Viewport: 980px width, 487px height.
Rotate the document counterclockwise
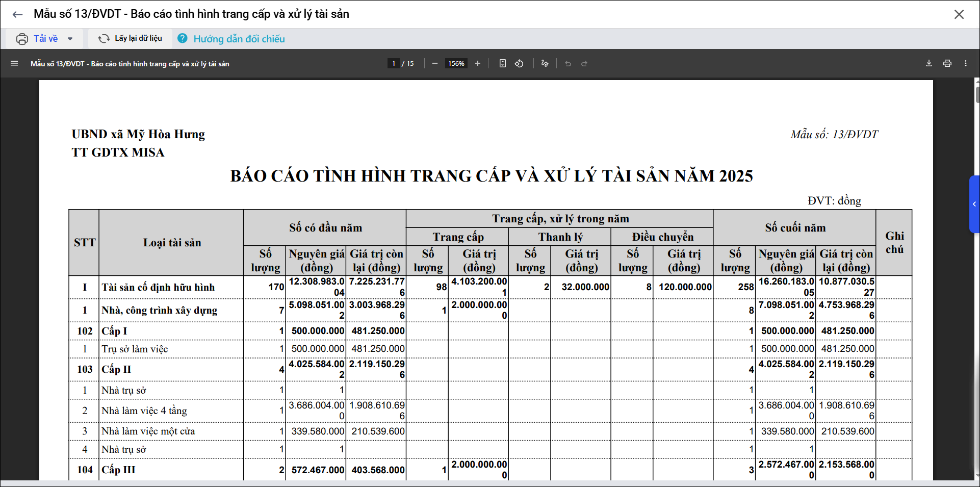(x=519, y=64)
